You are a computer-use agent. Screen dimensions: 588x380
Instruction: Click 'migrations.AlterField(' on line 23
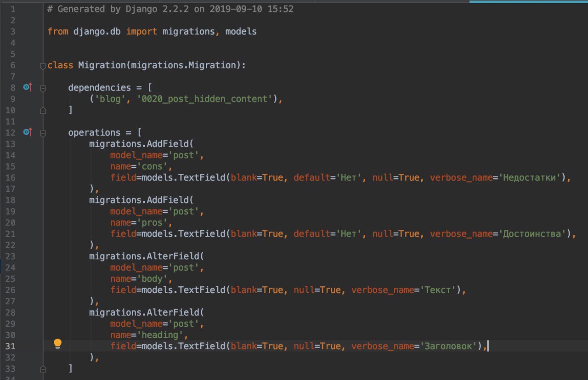pos(147,256)
